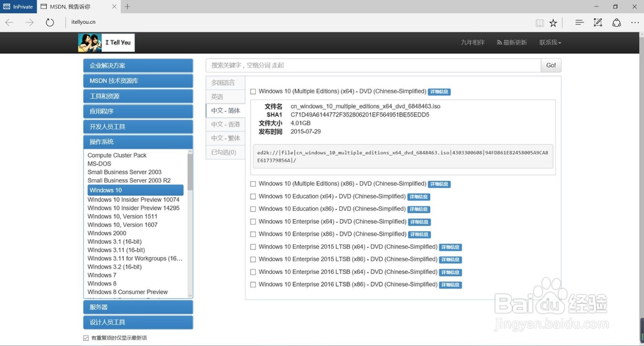The image size is (644, 346).
Task: Check Windows 10 Education x86 checkbox
Action: [253, 209]
